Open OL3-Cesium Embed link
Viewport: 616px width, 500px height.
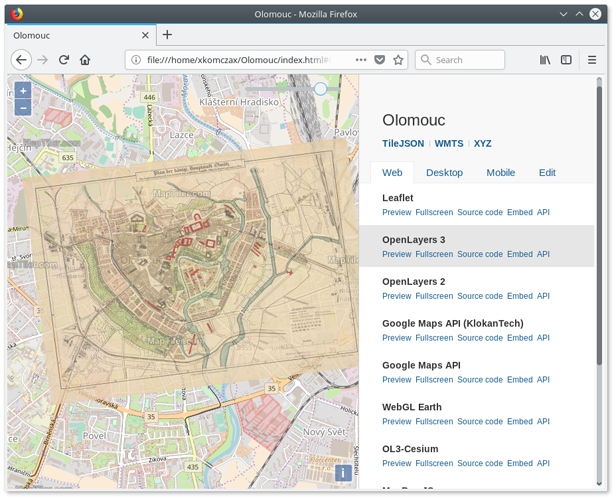tap(520, 463)
